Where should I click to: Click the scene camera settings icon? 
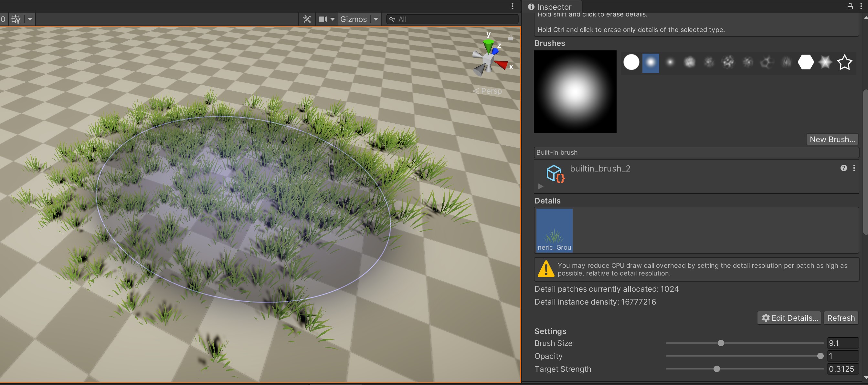(323, 19)
